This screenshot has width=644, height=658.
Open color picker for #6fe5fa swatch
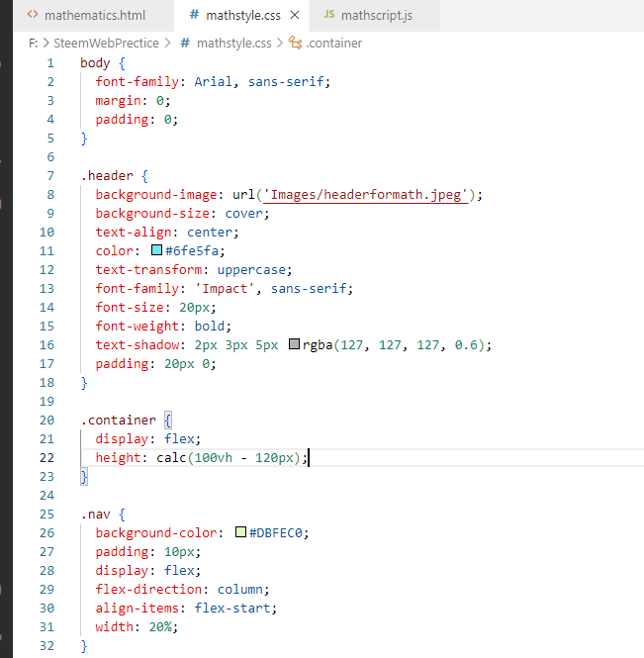[x=156, y=250]
